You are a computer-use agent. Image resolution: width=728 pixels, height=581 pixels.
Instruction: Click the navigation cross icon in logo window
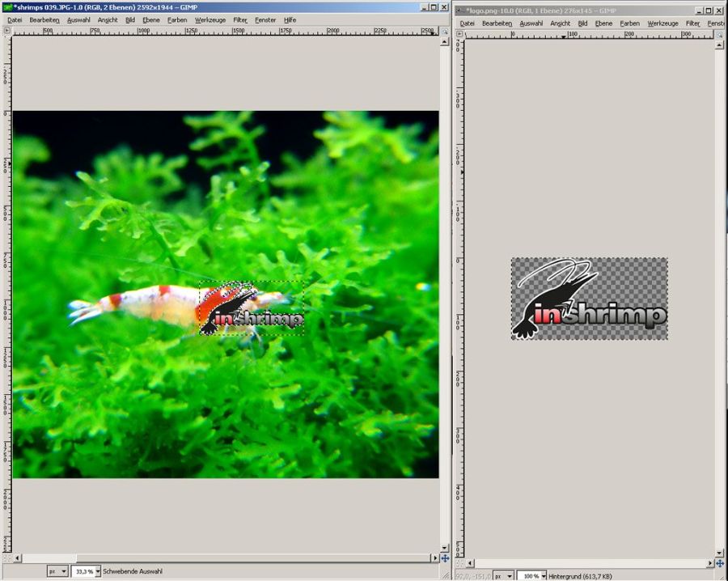pos(720,563)
